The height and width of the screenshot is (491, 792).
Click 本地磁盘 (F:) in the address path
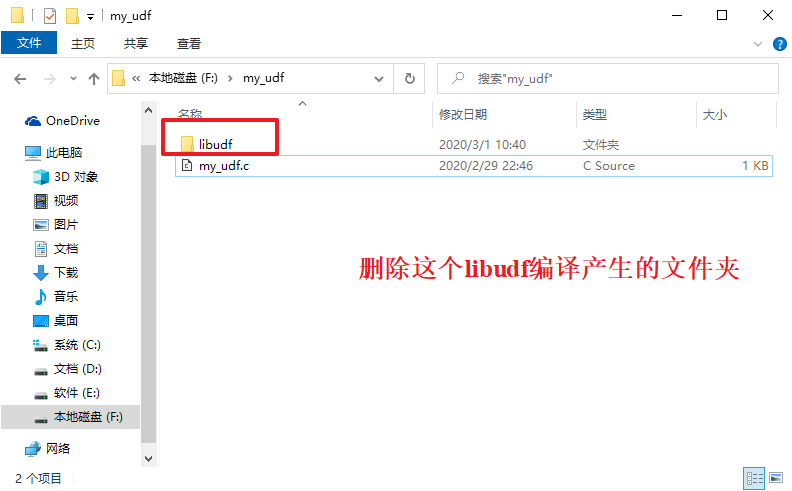point(183,78)
